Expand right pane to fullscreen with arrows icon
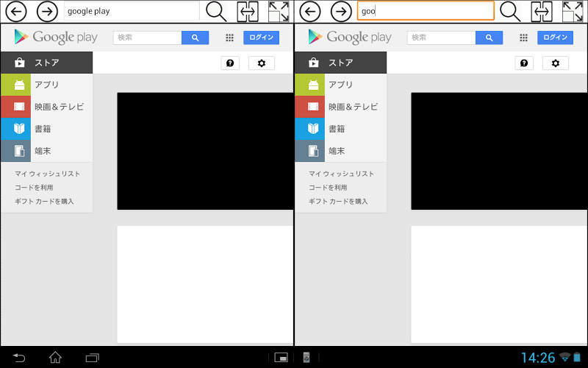Viewport: 588px width, 368px height. [573, 12]
